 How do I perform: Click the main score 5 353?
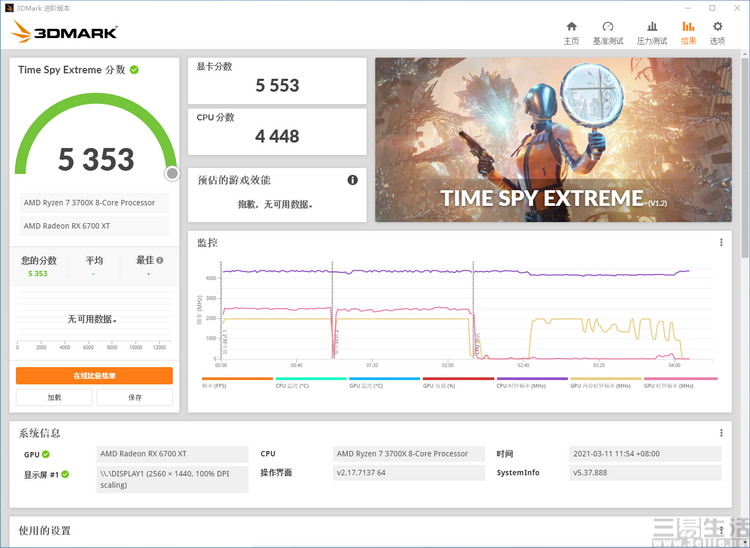point(96,159)
